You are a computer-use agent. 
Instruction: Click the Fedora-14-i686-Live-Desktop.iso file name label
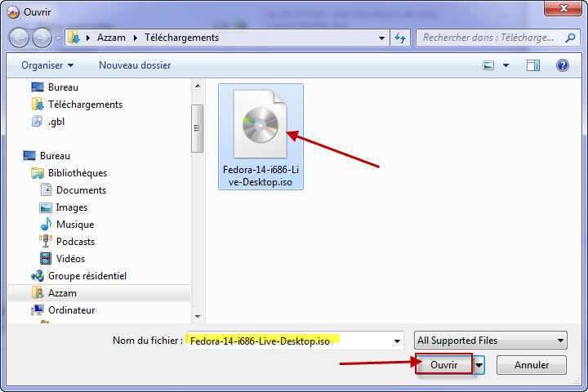(x=261, y=176)
